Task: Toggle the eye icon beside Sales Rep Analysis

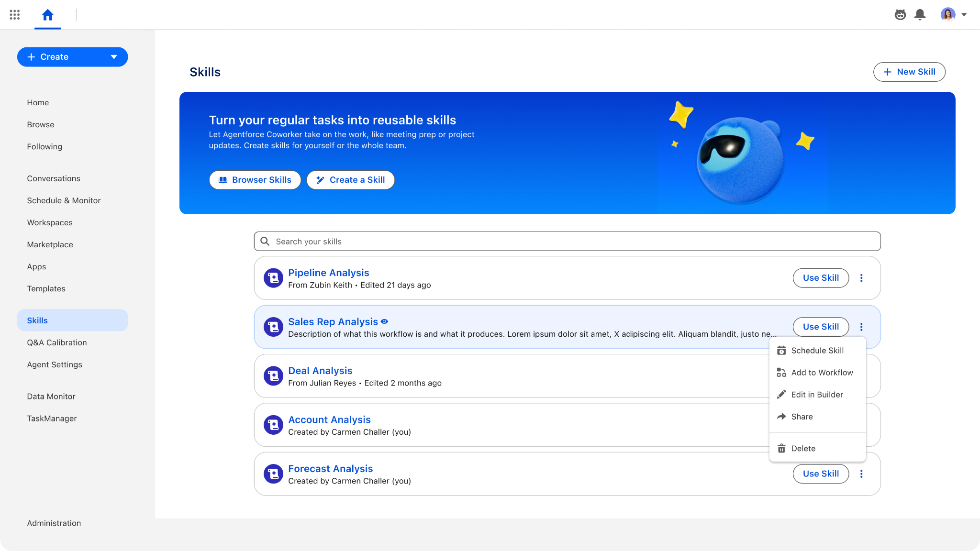Action: click(384, 322)
